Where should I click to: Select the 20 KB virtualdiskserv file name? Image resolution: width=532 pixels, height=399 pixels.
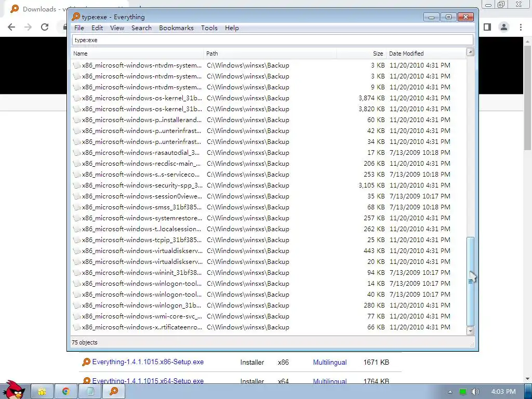point(142,262)
